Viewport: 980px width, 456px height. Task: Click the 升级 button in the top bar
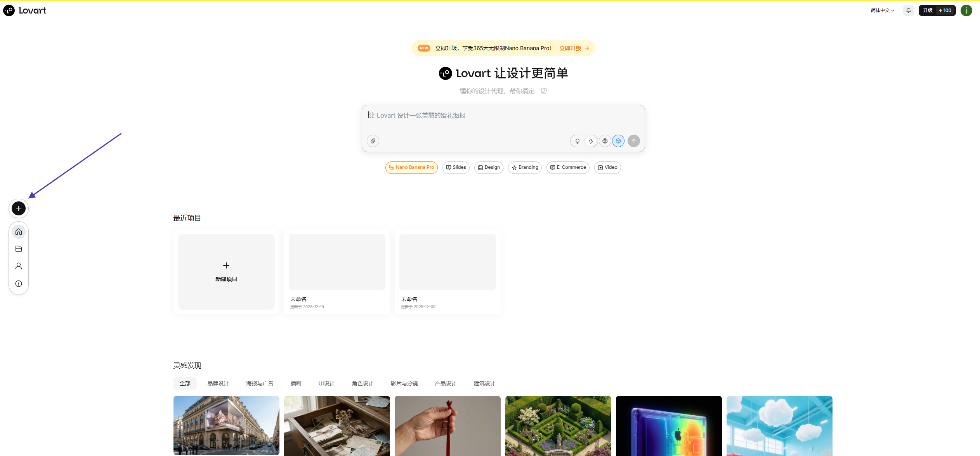tap(928, 10)
